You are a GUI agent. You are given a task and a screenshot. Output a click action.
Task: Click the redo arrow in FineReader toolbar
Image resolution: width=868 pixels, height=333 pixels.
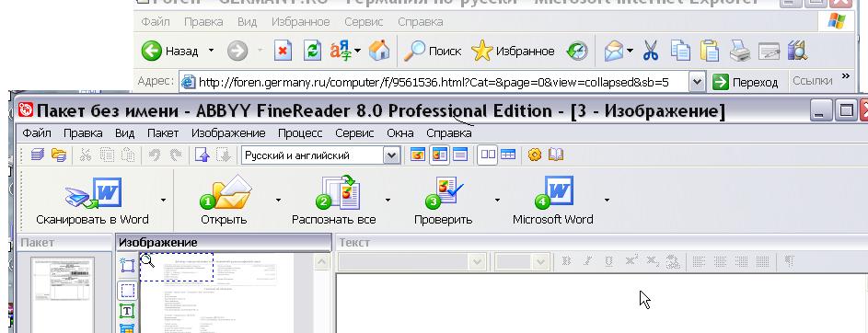(x=176, y=155)
